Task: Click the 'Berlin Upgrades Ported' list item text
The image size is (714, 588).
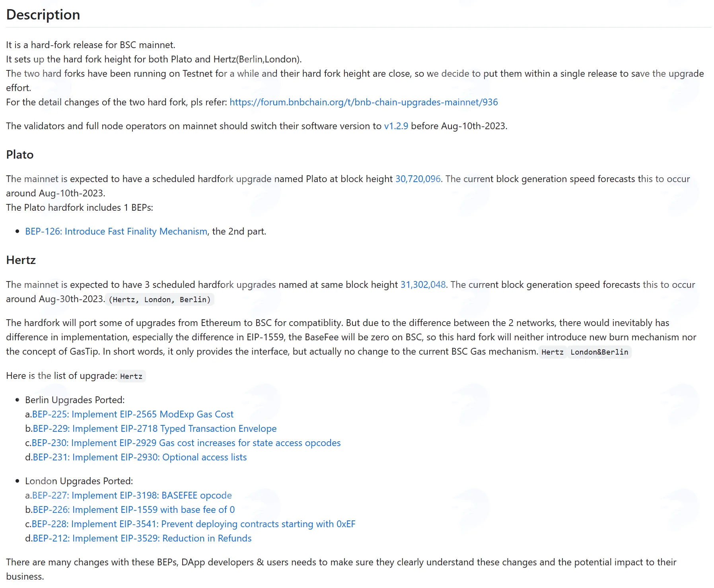Action: [x=75, y=400]
